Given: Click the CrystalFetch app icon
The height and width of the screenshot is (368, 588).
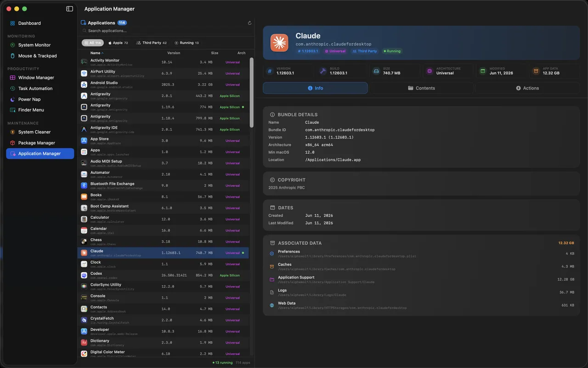Looking at the screenshot, I should click(84, 320).
